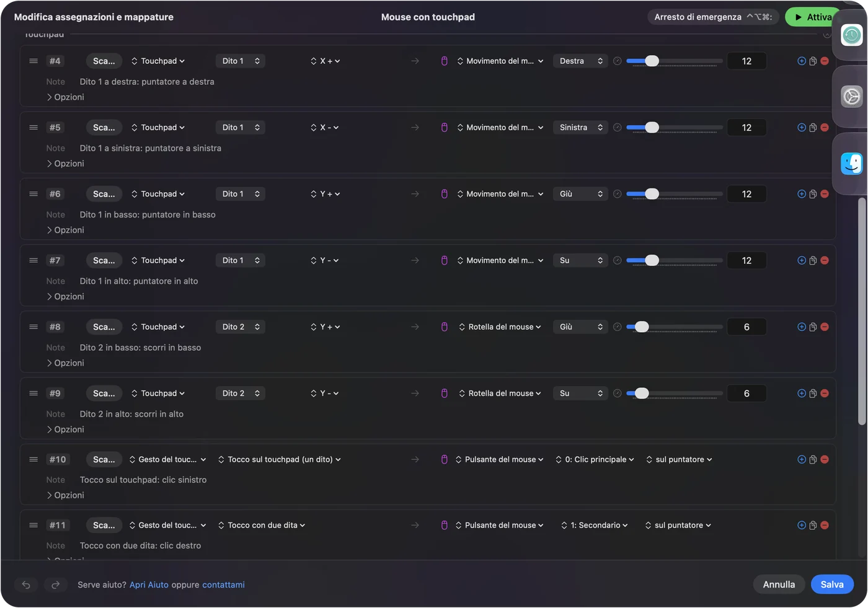Expand Opzioni under row #10
This screenshot has height=608, width=868.
click(66, 495)
